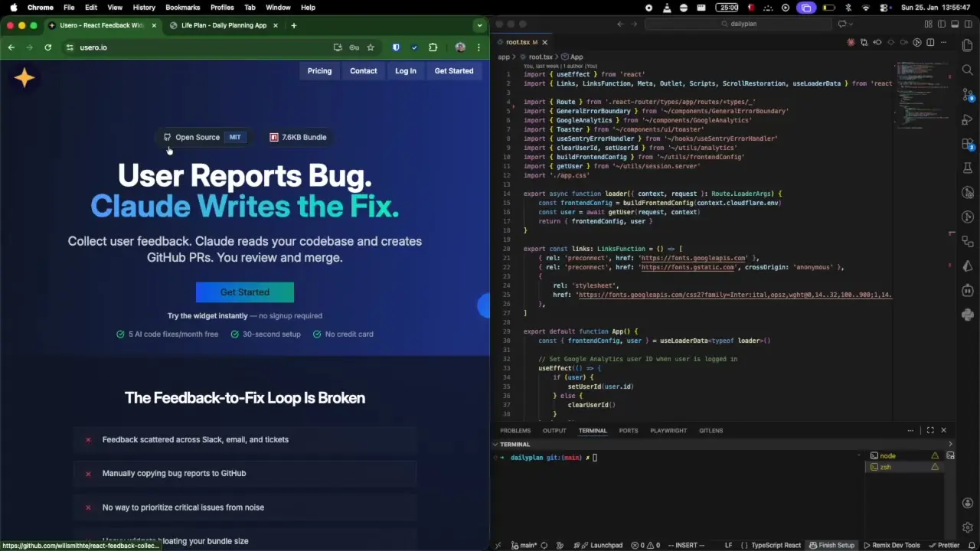The image size is (980, 551).
Task: Open the Search view in the activity bar
Action: (x=968, y=70)
